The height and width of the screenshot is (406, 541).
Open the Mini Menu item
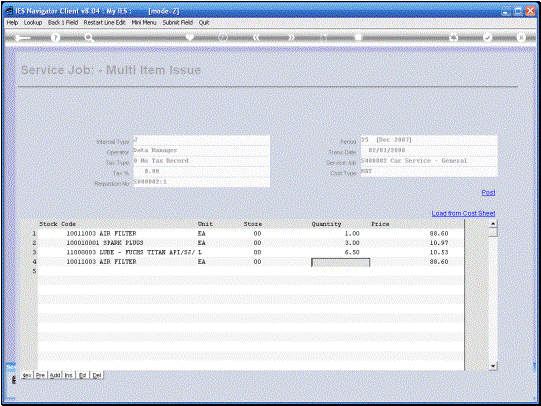pos(144,22)
